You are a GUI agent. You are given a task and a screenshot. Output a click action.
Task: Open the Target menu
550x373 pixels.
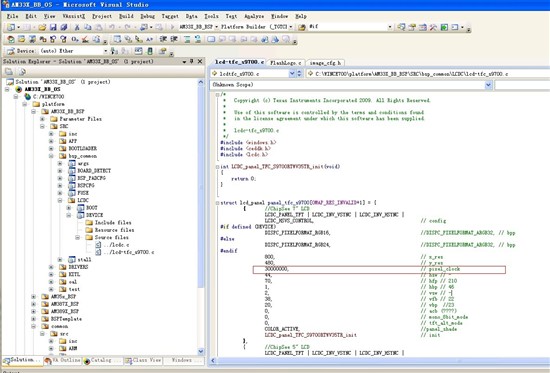click(170, 16)
